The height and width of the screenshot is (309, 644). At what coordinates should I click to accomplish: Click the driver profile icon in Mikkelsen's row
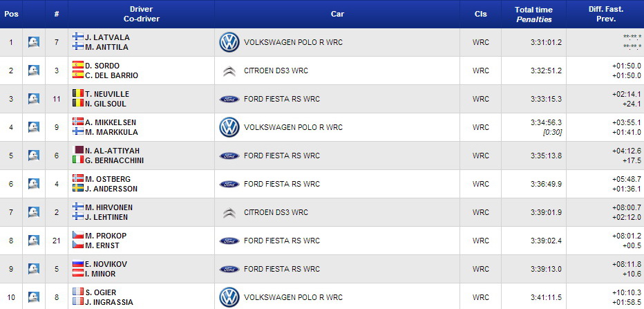[34, 127]
